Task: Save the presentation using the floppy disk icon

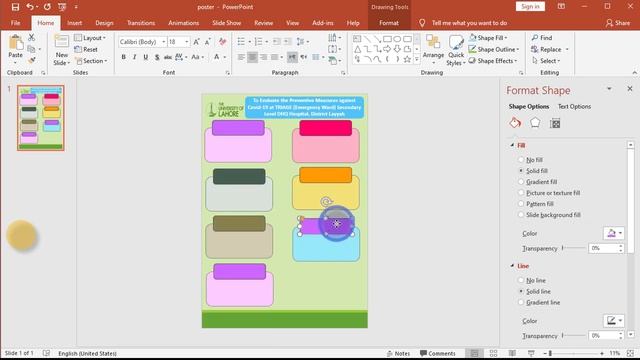Action: click(x=15, y=7)
